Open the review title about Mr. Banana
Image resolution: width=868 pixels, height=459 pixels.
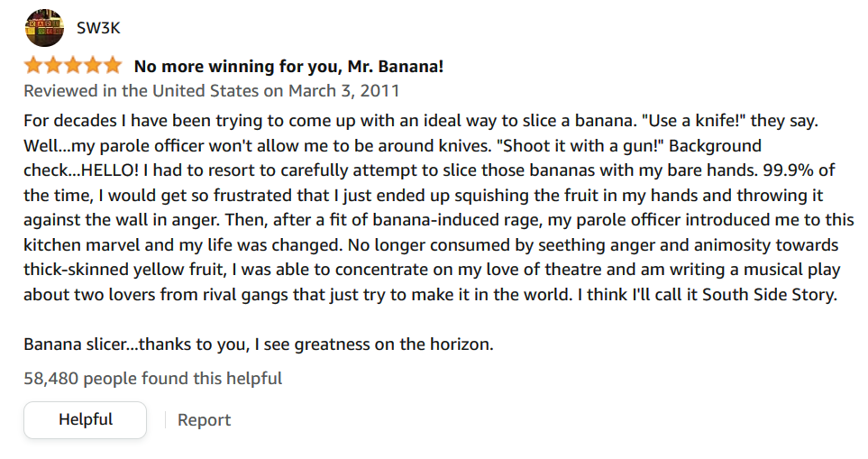pyautogui.click(x=288, y=67)
